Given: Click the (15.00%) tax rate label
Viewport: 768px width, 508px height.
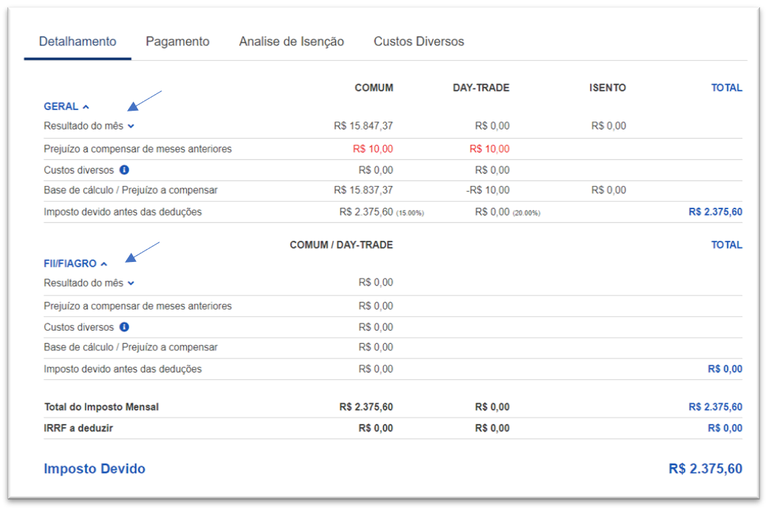Looking at the screenshot, I should 410,213.
